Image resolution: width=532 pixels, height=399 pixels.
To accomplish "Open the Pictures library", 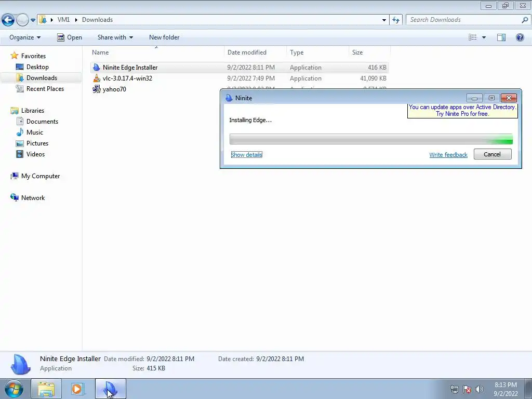I will pos(37,143).
